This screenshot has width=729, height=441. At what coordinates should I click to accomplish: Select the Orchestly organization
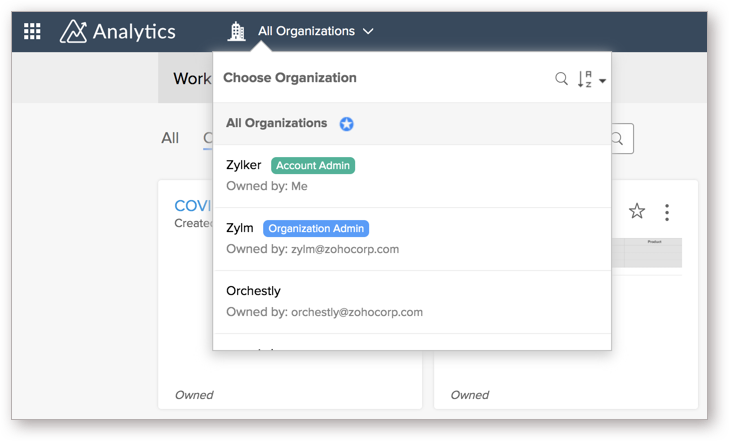[x=412, y=302]
